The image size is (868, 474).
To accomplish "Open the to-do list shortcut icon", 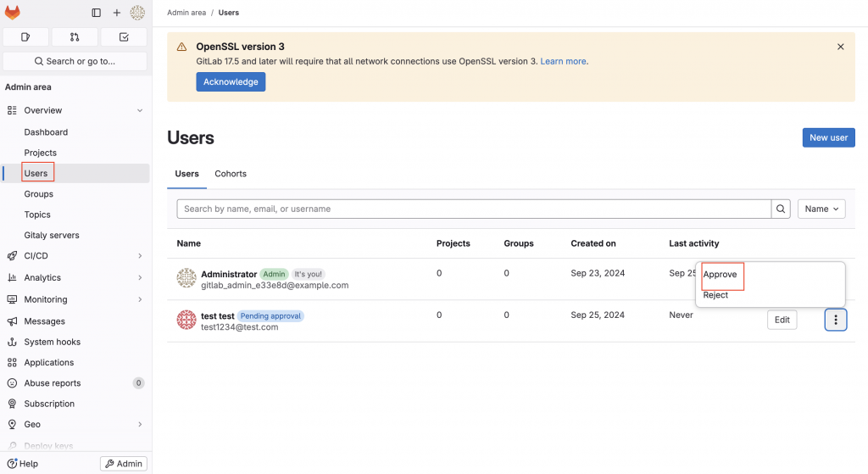I will click(x=124, y=37).
